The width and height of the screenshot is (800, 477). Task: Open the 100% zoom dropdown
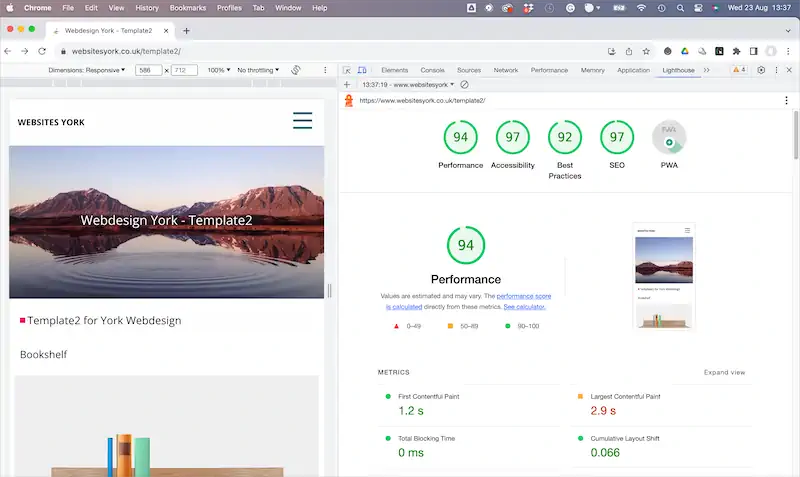218,70
